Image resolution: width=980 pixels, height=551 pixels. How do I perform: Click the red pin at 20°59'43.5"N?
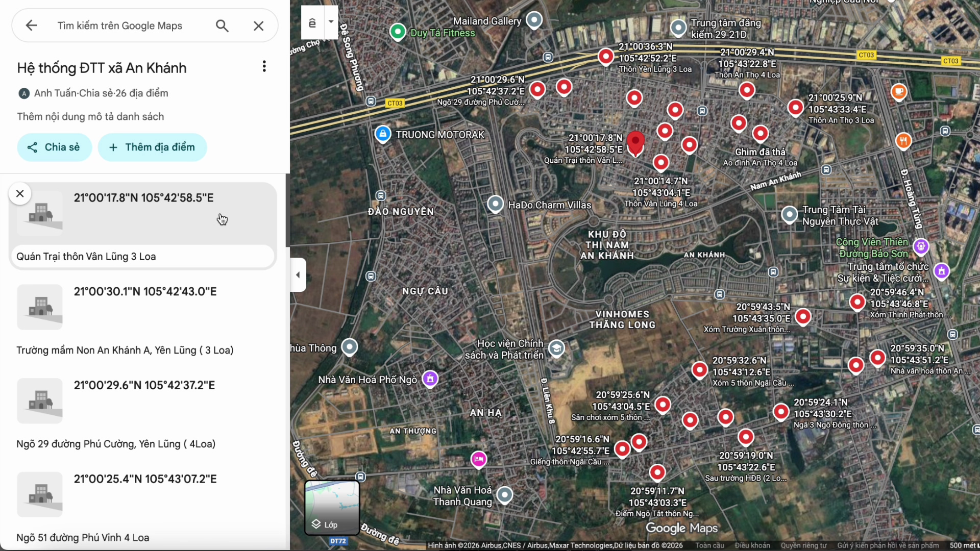[803, 317]
